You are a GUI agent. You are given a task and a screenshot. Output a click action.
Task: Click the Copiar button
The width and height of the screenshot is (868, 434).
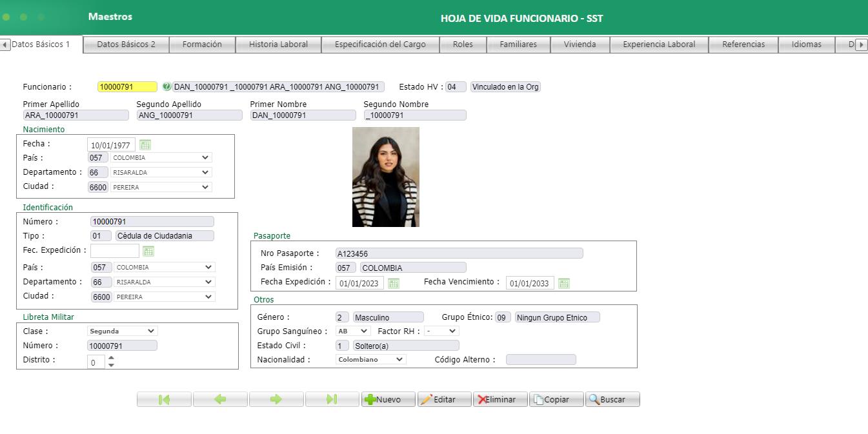(x=556, y=399)
